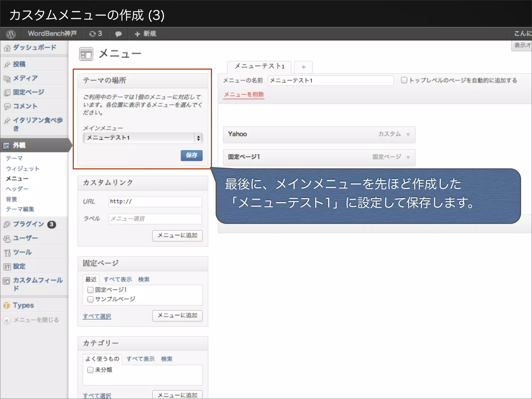Check the サンプルページ checkbox
The image size is (532, 399).
90,299
